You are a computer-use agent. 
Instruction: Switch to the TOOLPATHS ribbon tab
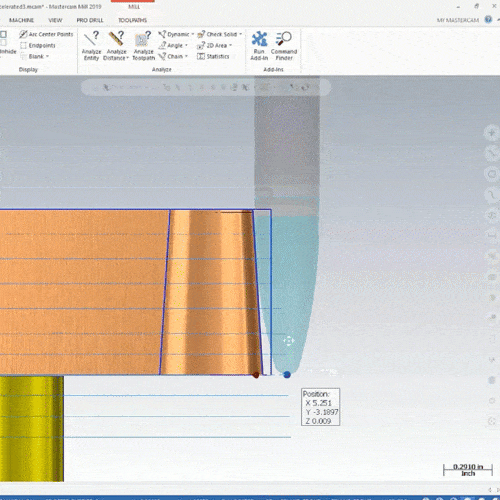click(132, 20)
